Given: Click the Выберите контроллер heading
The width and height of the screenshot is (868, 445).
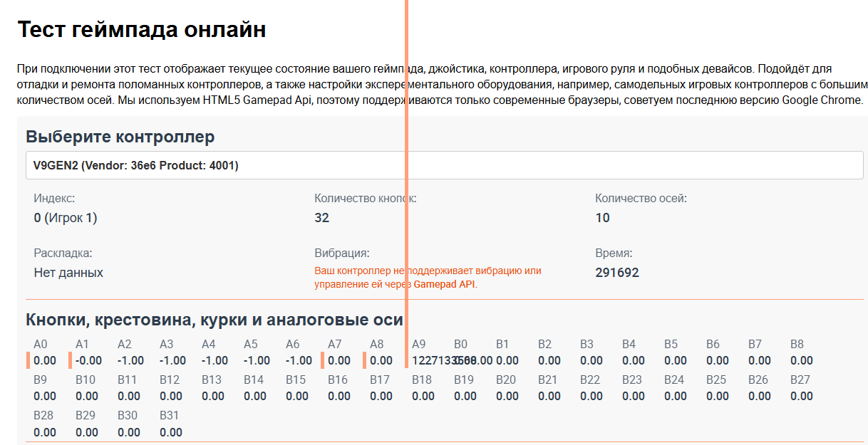Looking at the screenshot, I should 120,137.
